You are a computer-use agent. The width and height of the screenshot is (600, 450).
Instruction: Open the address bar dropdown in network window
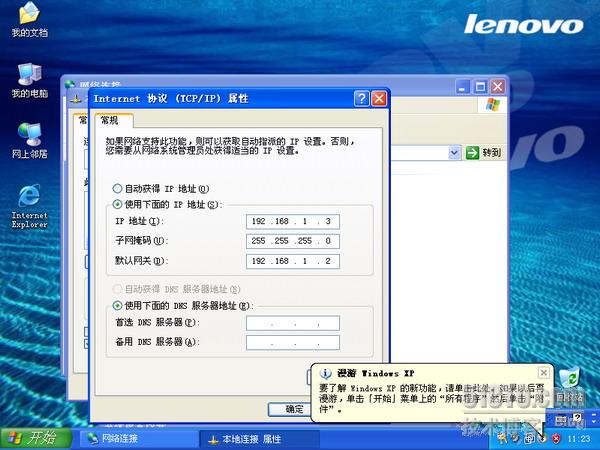(454, 153)
